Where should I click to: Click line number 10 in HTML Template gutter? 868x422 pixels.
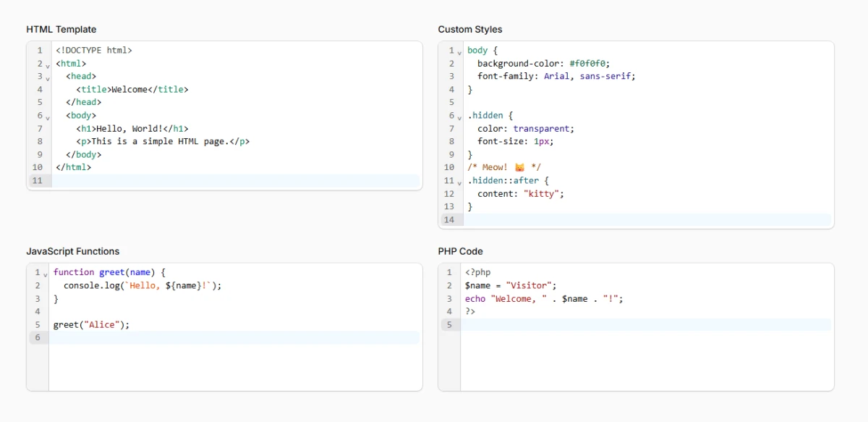(x=38, y=167)
